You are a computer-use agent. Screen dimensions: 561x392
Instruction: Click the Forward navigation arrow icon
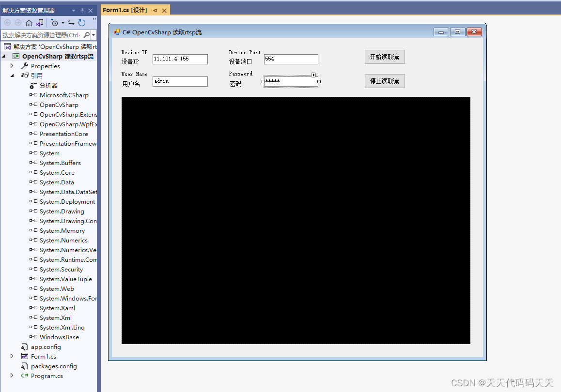click(18, 23)
